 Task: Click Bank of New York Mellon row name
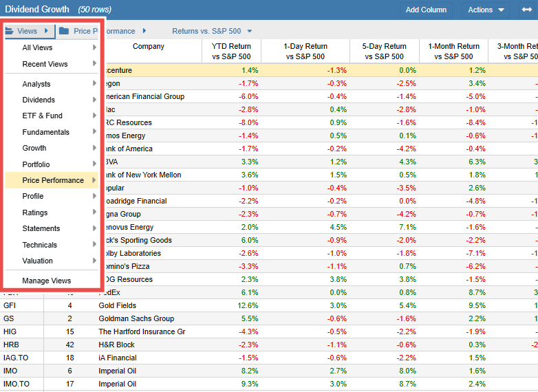point(143,175)
